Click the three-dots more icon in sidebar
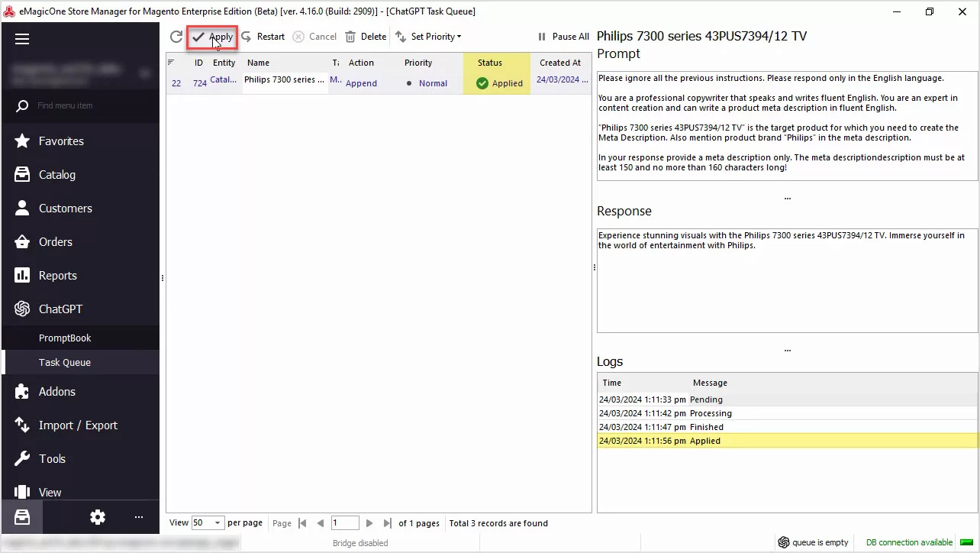This screenshot has width=980, height=553. point(139,517)
